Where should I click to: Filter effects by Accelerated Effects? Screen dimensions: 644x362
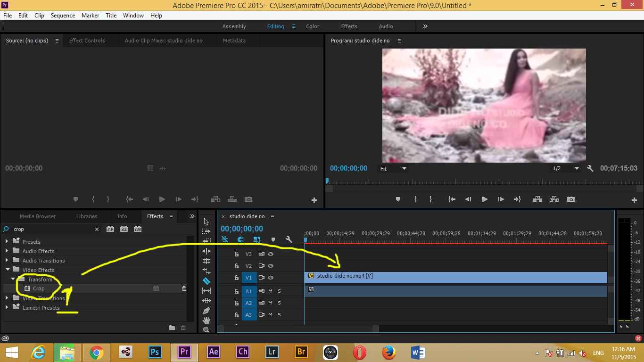pos(110,229)
